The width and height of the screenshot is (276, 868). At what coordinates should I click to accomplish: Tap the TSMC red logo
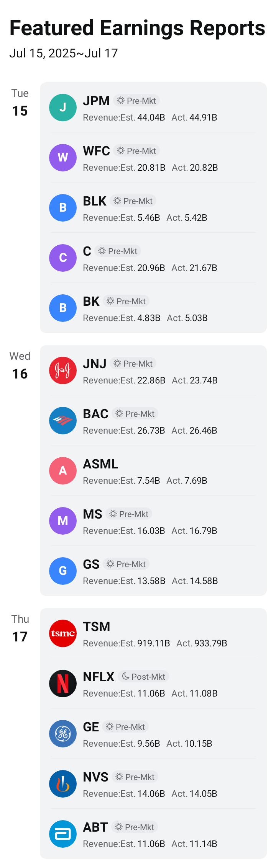click(x=63, y=633)
